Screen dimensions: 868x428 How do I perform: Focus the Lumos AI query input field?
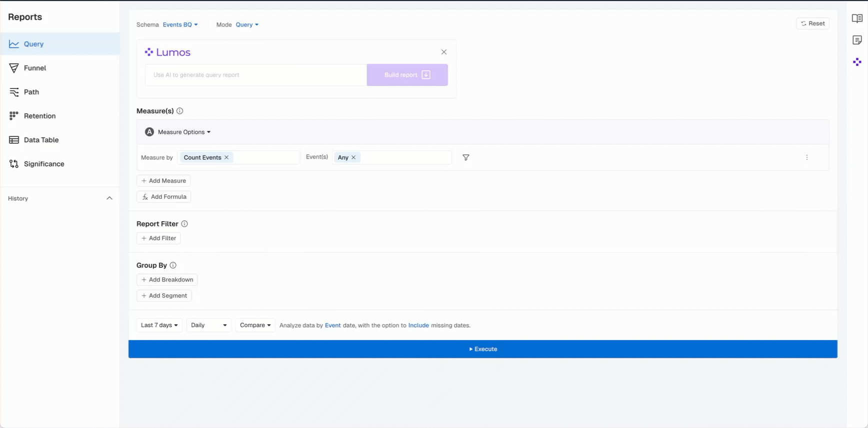point(256,75)
